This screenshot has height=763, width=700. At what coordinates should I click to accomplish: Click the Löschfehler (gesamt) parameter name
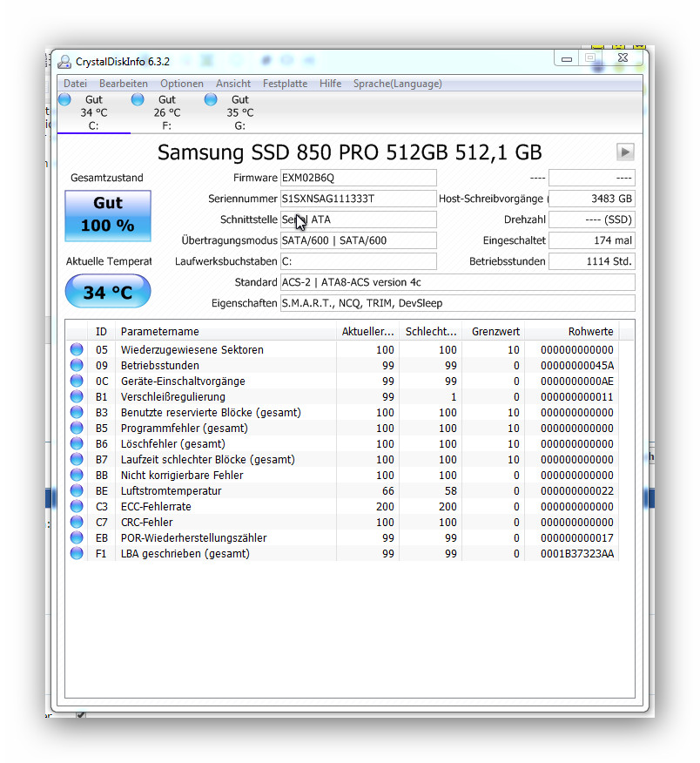click(173, 444)
